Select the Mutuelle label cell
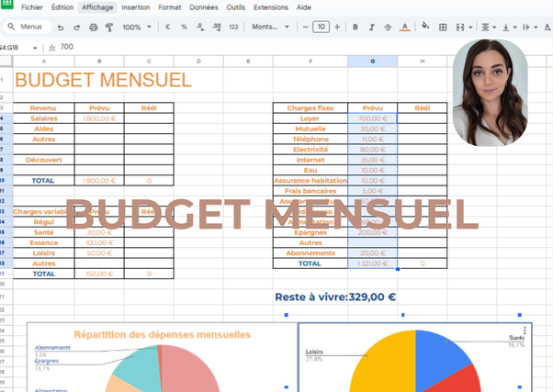 (310, 129)
